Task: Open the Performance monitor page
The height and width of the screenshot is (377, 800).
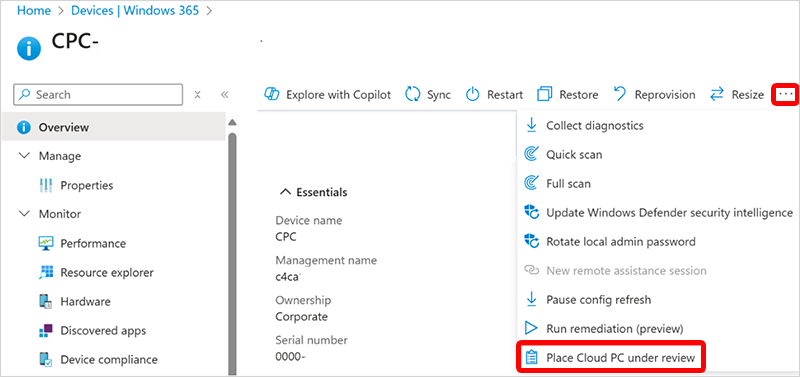Action: click(82, 243)
